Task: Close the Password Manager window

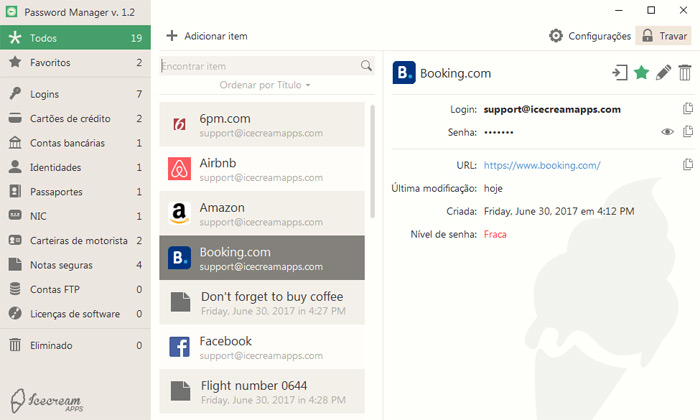Action: coord(683,10)
